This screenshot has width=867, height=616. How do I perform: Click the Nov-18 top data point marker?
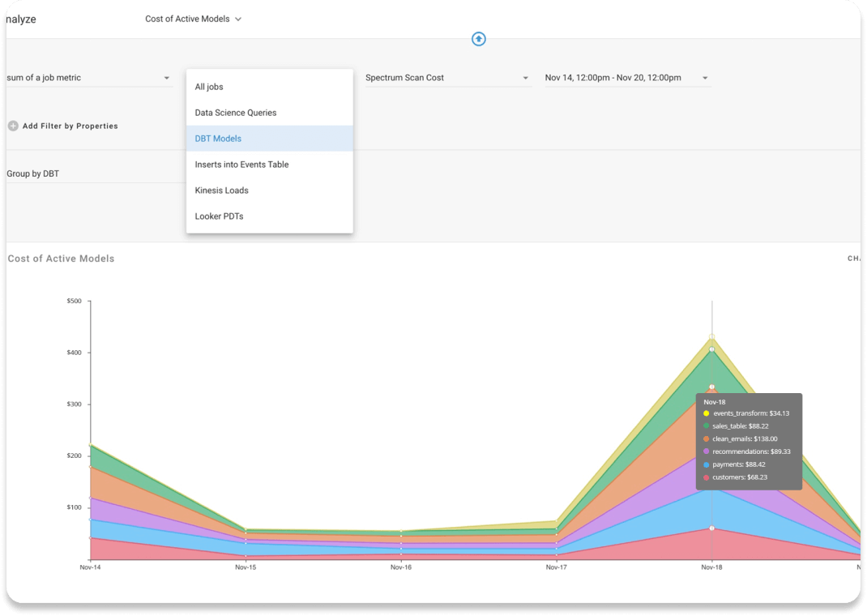point(712,337)
